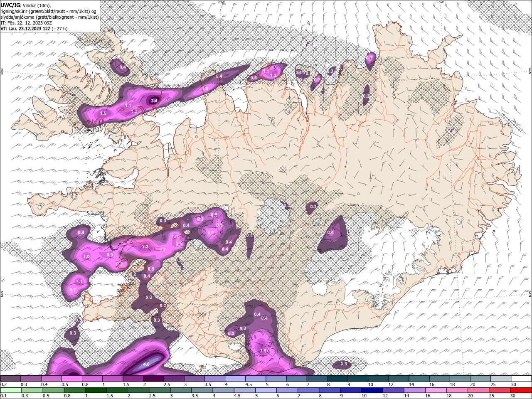Click the upper legend swatch labeled 0.2

10,379
